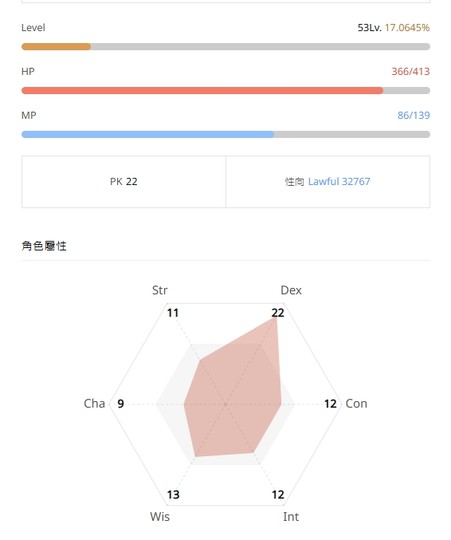Click the Cha stat label
This screenshot has height=540, width=451.
coord(94,404)
